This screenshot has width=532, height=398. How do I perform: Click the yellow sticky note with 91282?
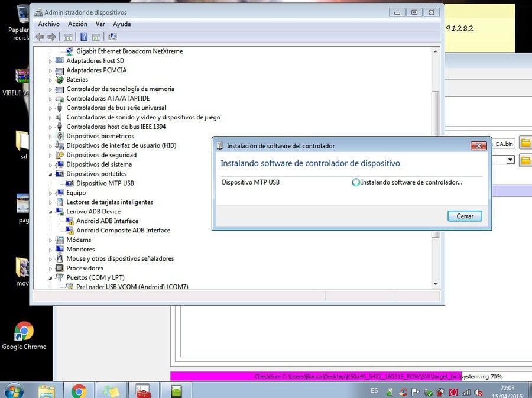(480, 28)
